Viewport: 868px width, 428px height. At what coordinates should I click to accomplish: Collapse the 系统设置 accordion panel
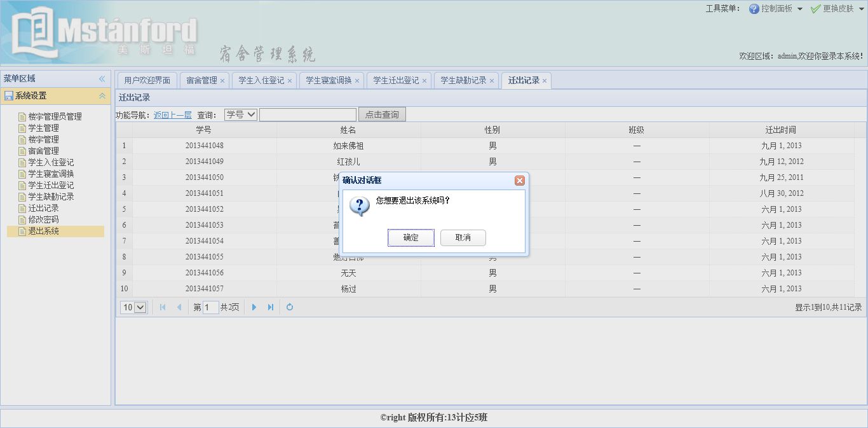point(102,96)
